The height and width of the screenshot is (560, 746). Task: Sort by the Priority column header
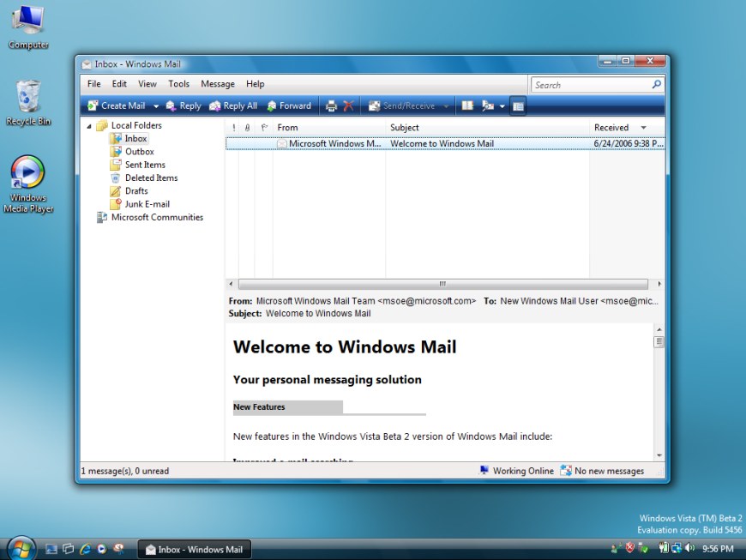click(x=233, y=128)
